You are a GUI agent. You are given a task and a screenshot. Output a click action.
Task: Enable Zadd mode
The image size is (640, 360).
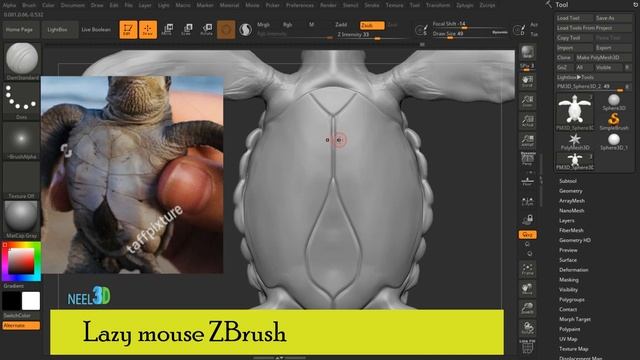pos(341,25)
